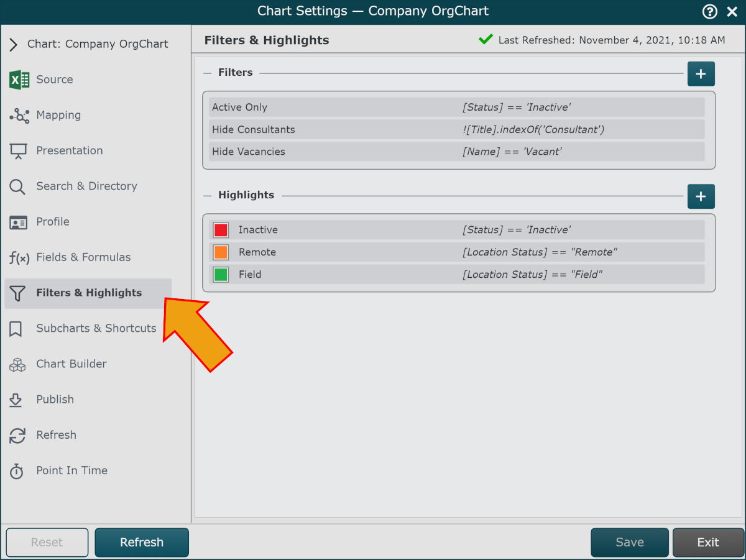The width and height of the screenshot is (746, 560).
Task: Open the Subcharts & Shortcuts menu item
Action: (x=96, y=328)
